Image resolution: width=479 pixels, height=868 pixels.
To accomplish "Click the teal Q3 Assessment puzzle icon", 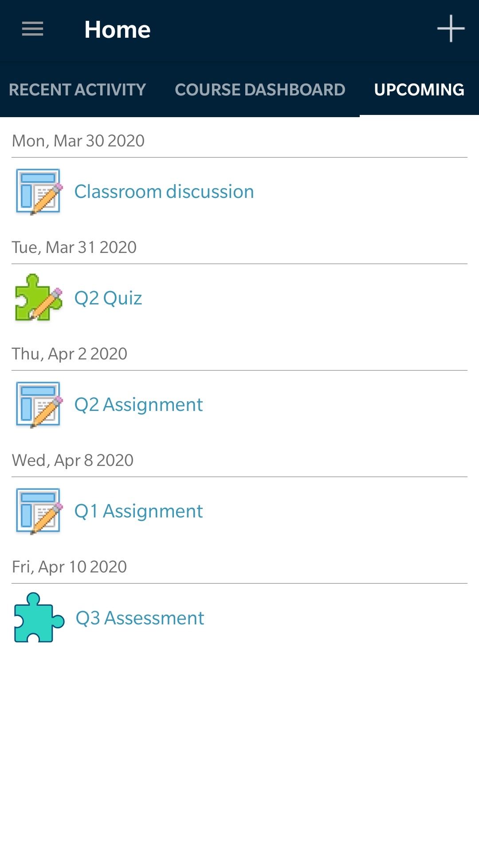I will click(39, 618).
